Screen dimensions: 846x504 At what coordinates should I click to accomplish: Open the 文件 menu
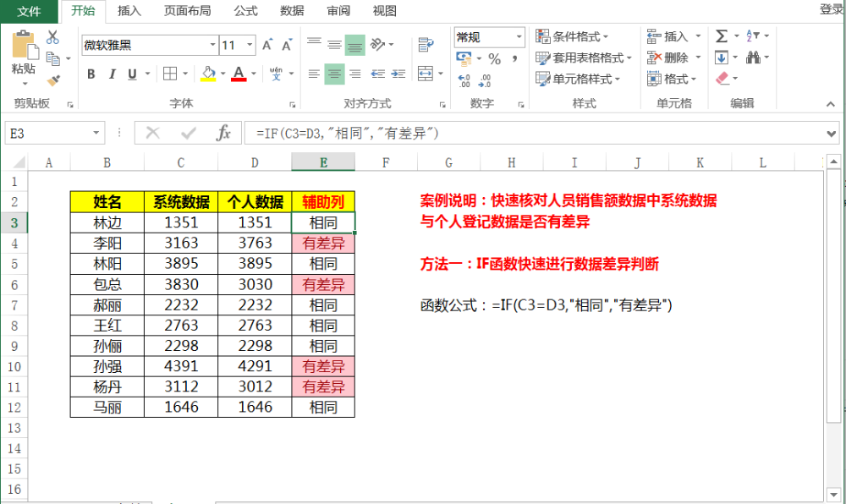pyautogui.click(x=29, y=11)
